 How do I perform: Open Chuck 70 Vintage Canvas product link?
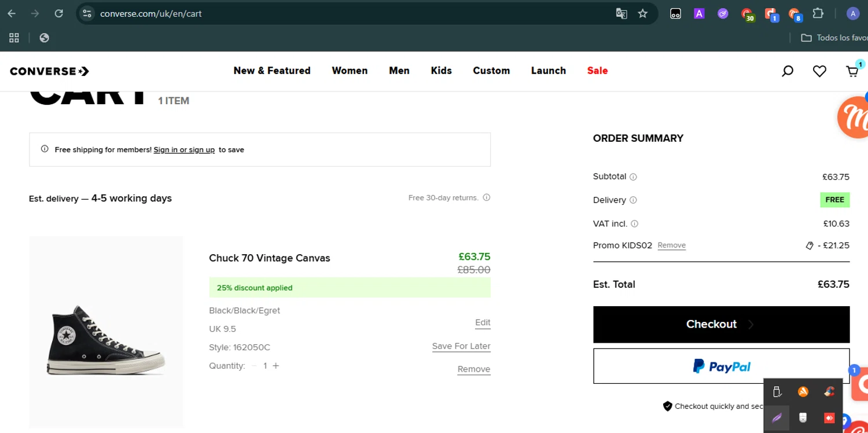pyautogui.click(x=270, y=258)
